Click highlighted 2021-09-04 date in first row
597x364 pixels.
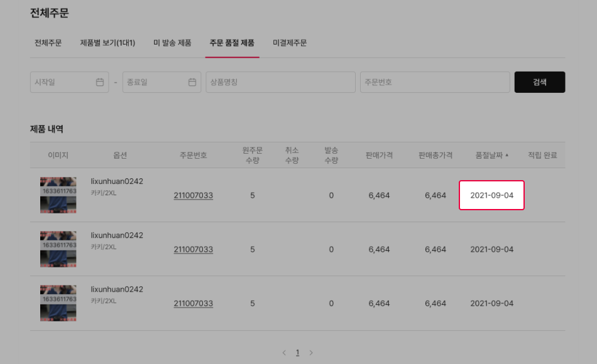tap(491, 195)
